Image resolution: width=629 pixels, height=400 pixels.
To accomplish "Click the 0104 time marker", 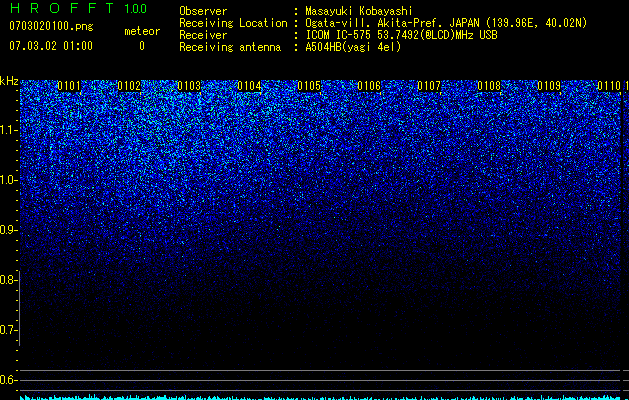I will pyautogui.click(x=249, y=86).
